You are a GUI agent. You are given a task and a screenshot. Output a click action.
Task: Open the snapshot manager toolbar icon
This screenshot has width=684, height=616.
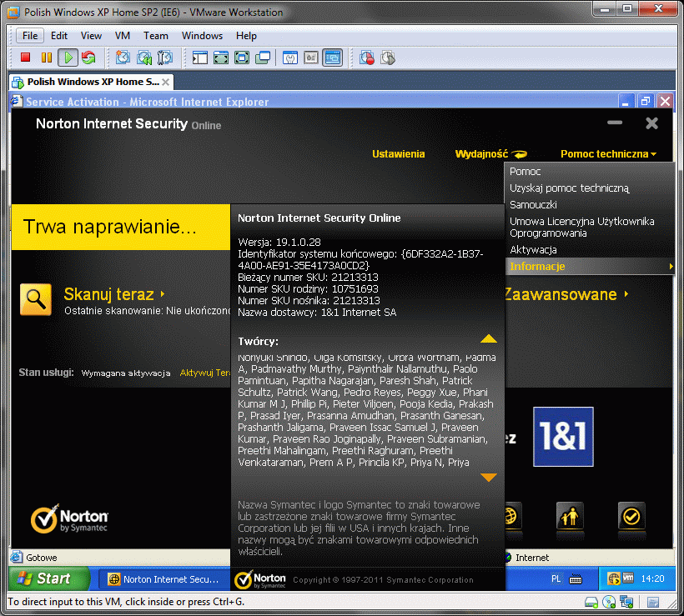(x=165, y=58)
